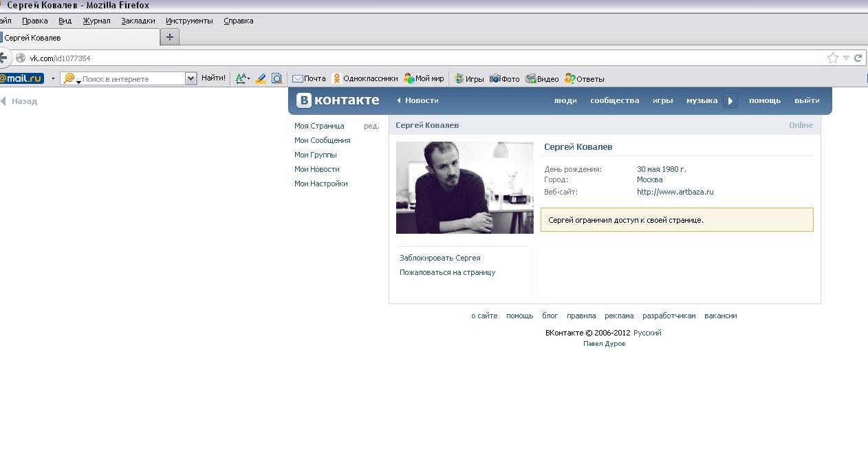Viewport: 868px width, 451px height.
Task: Open Игры toolbar shortcut
Action: (469, 78)
